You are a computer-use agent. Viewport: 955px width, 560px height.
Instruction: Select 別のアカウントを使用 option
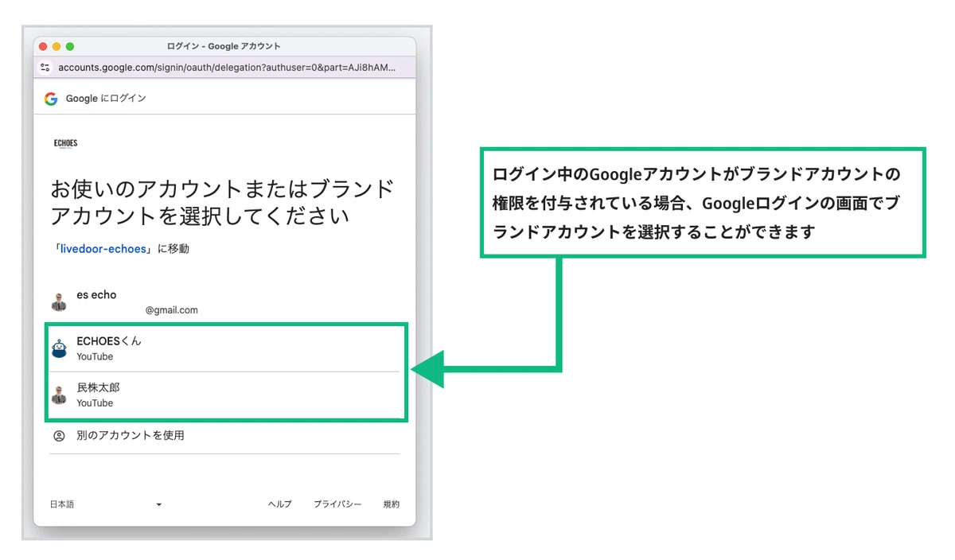click(224, 436)
